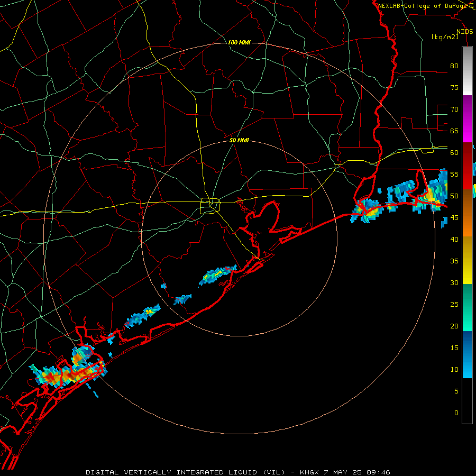
Task: Click the legend value 70
Action: 454,109
